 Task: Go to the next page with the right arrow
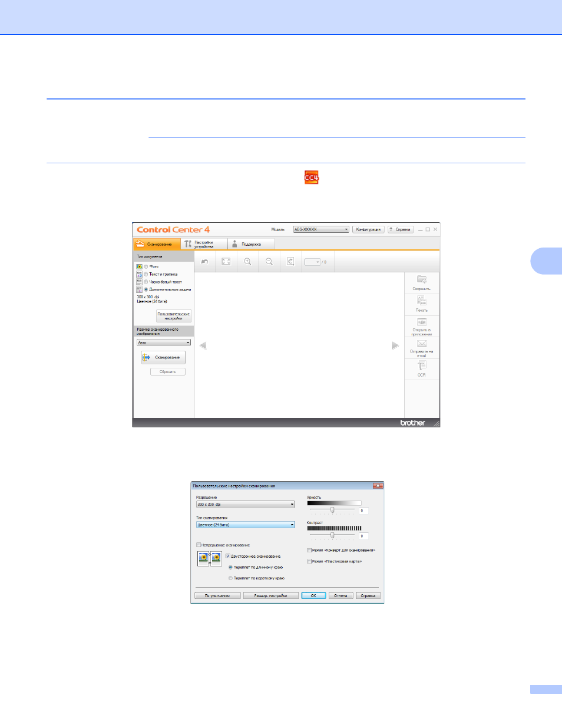pos(395,345)
